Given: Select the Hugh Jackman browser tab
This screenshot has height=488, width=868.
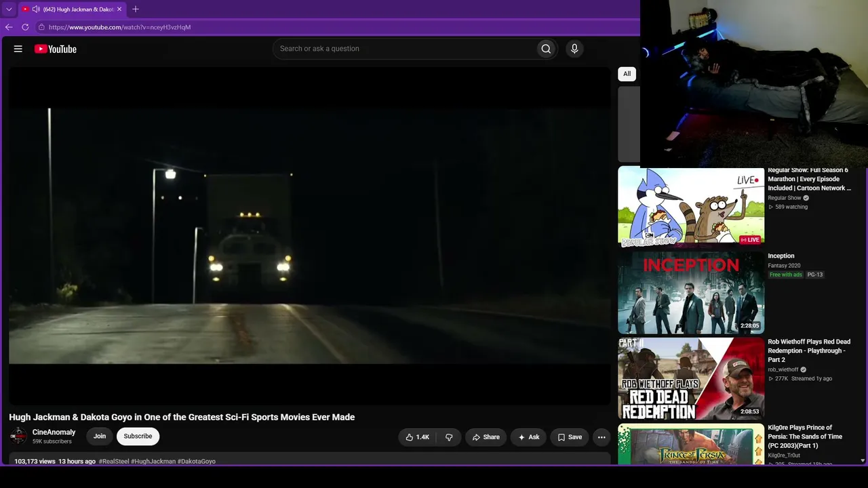Looking at the screenshot, I should (x=72, y=9).
